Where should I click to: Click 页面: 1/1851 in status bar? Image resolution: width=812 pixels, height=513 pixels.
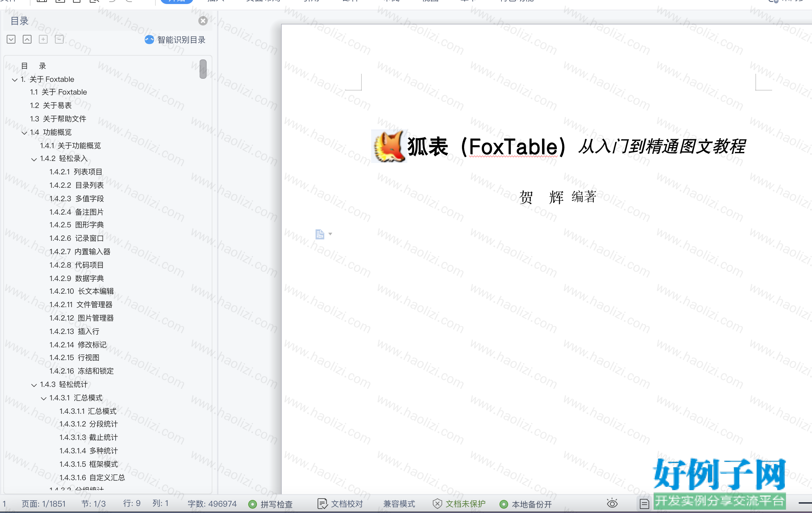pos(44,504)
